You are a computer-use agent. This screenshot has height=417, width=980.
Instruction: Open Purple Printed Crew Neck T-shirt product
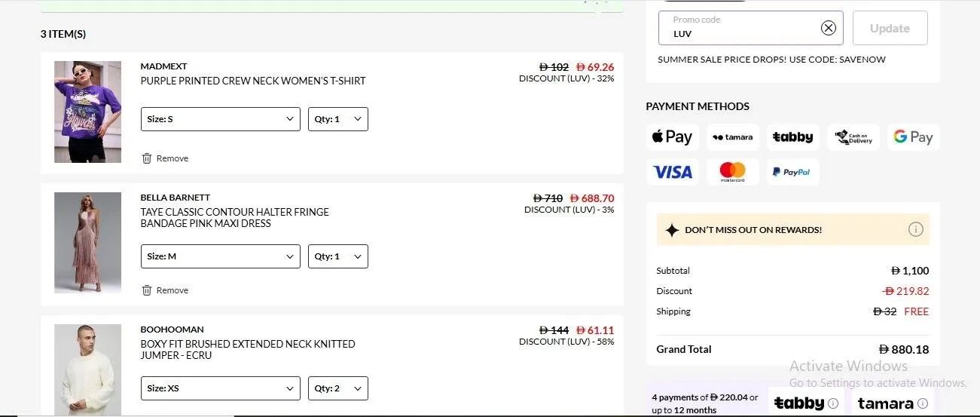click(x=253, y=81)
